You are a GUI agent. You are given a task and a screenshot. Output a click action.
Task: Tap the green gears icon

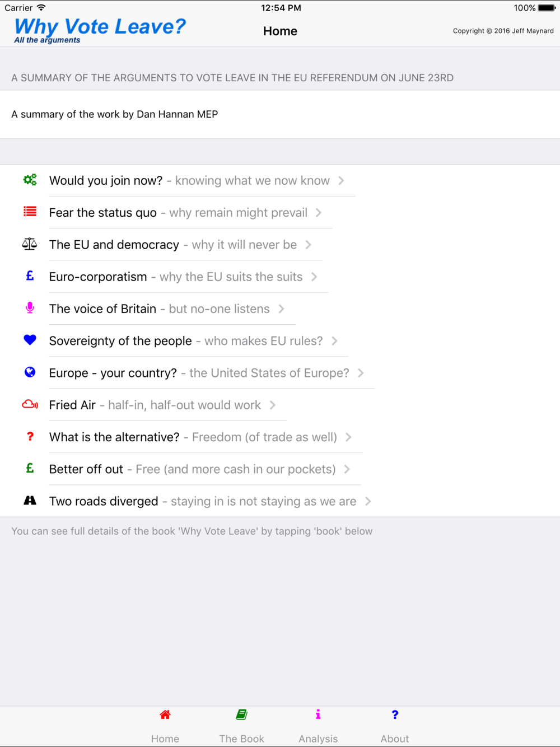click(x=30, y=180)
